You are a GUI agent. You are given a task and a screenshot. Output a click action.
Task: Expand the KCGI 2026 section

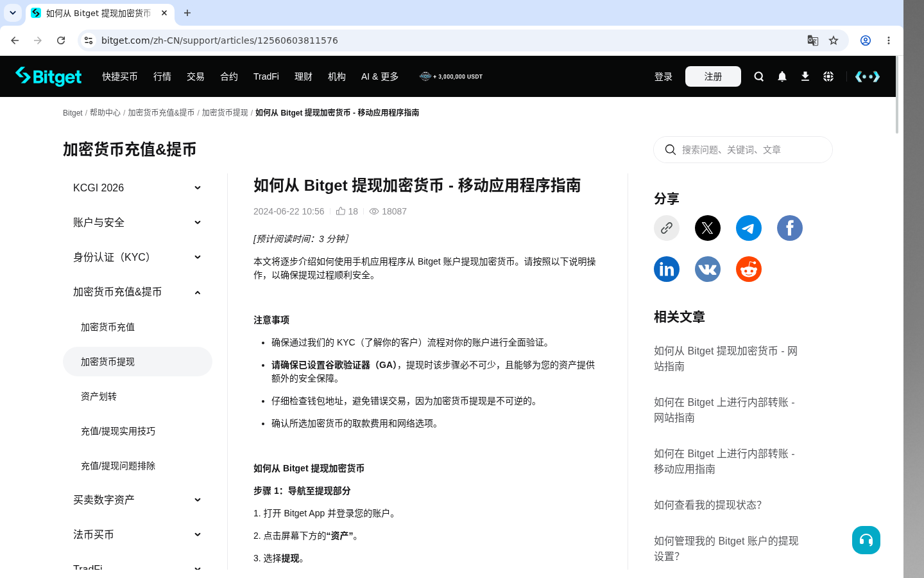pos(137,188)
